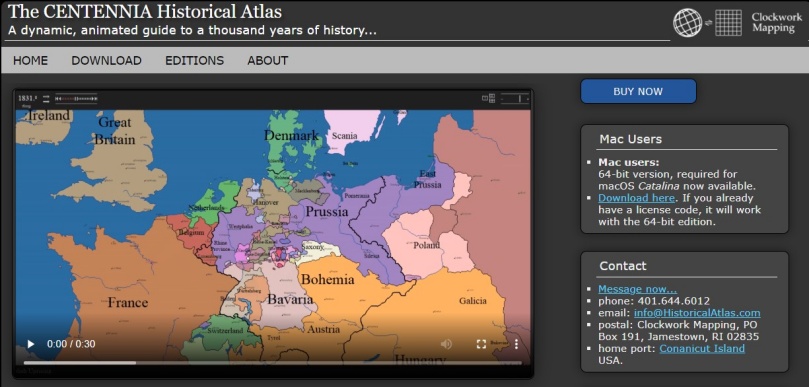Open the ABOUT page
This screenshot has width=809, height=387.
267,60
